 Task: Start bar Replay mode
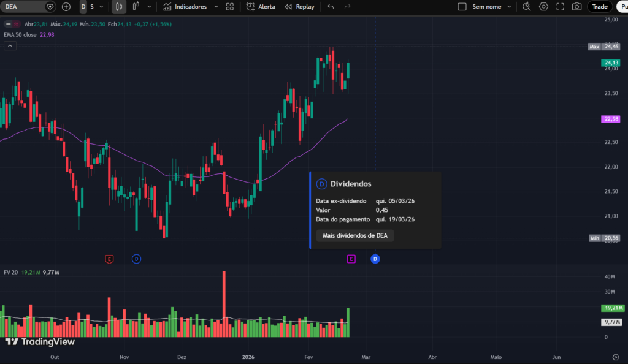click(299, 7)
